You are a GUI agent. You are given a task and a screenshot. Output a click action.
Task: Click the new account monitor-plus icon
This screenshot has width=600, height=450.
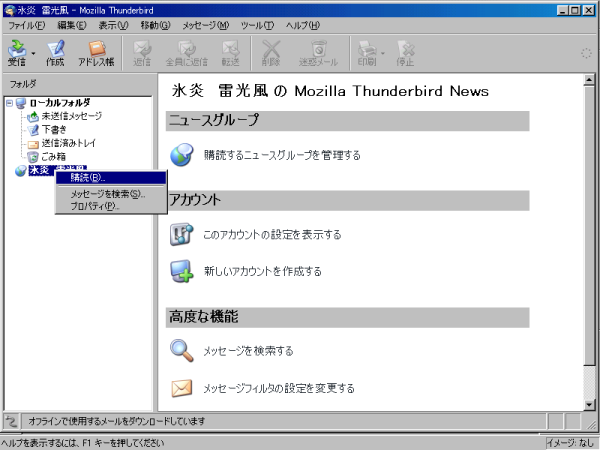point(181,271)
